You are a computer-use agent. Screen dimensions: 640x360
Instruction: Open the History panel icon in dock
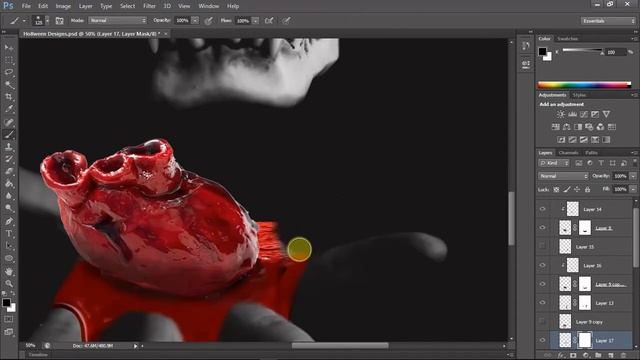tap(526, 46)
